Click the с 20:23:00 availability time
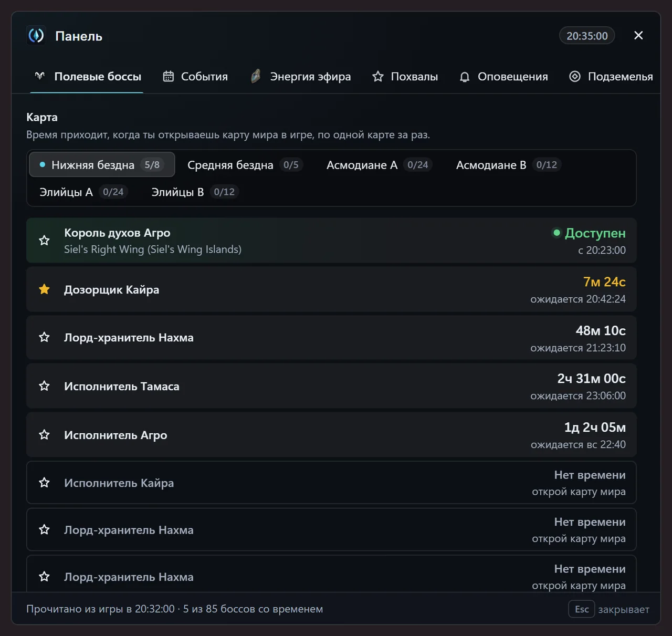 coord(602,250)
